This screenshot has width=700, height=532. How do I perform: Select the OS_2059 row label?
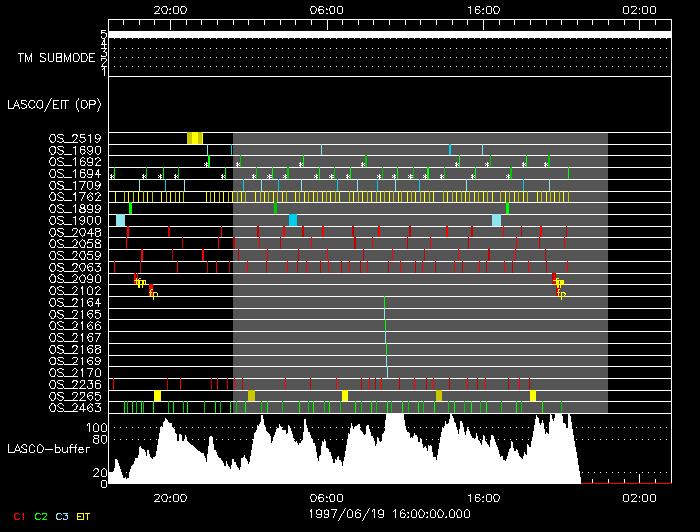click(75, 256)
